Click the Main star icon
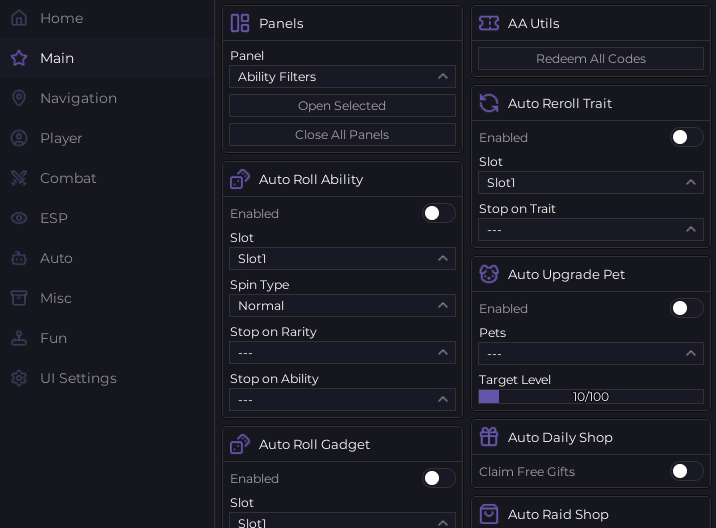 pos(19,58)
